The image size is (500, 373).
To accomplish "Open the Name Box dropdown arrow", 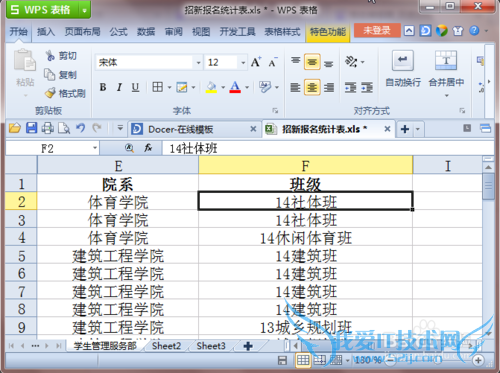I will tap(95, 148).
